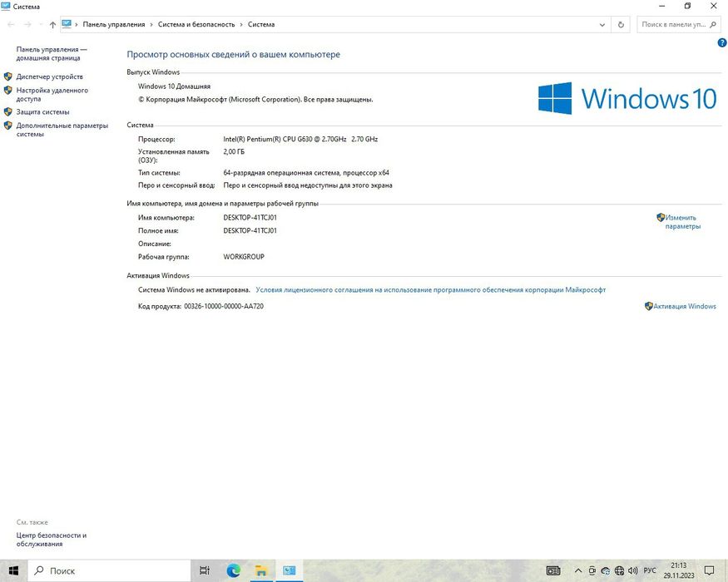The width and height of the screenshot is (728, 582).
Task: Open 'Панель управления — домашняя страница' link
Action: pos(52,54)
